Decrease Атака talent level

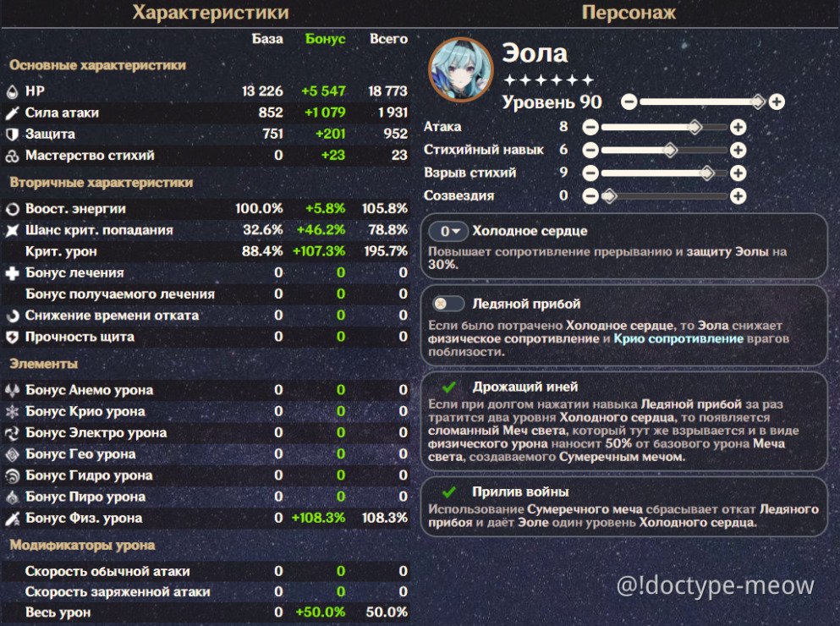point(590,127)
